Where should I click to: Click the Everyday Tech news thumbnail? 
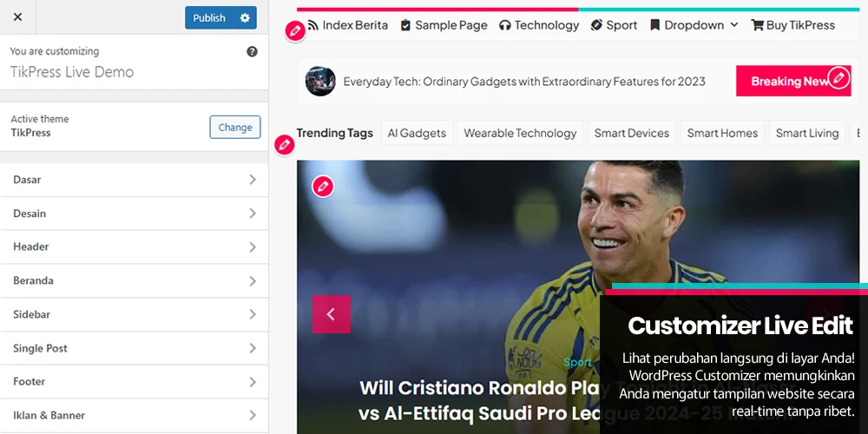pyautogui.click(x=320, y=82)
